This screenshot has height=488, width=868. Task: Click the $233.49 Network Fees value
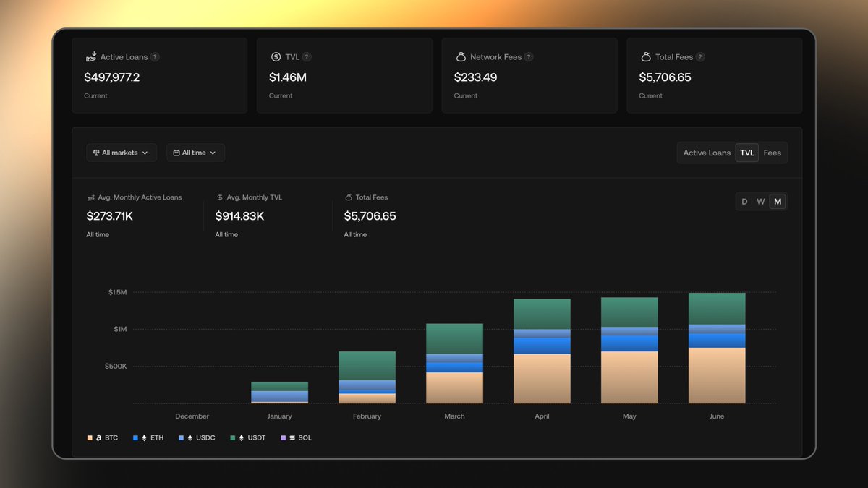(x=475, y=77)
